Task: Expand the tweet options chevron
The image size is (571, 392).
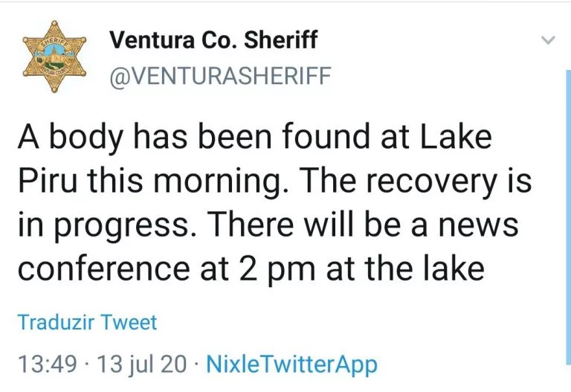Action: point(548,39)
